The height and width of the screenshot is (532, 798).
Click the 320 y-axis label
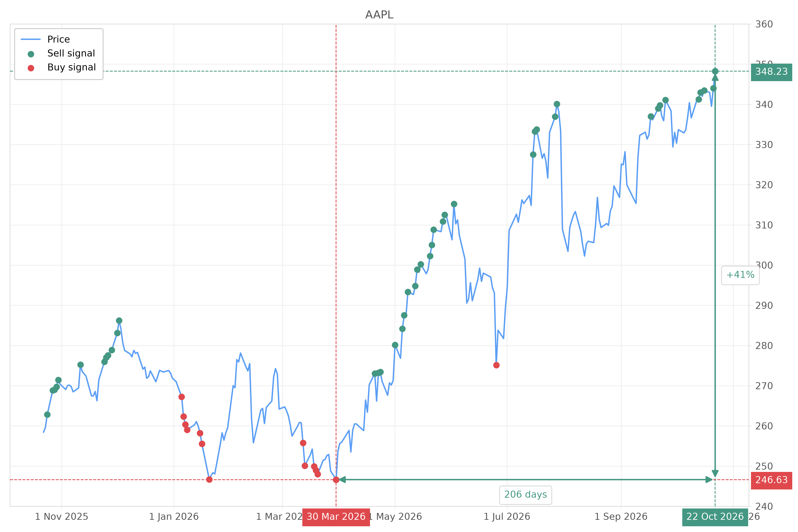click(x=764, y=185)
